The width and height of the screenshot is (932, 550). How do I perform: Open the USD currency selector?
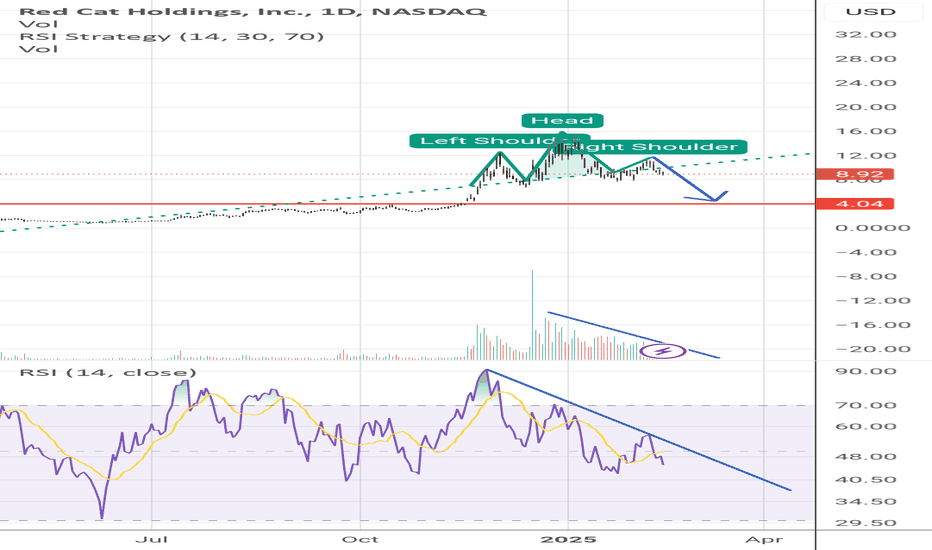click(x=871, y=11)
